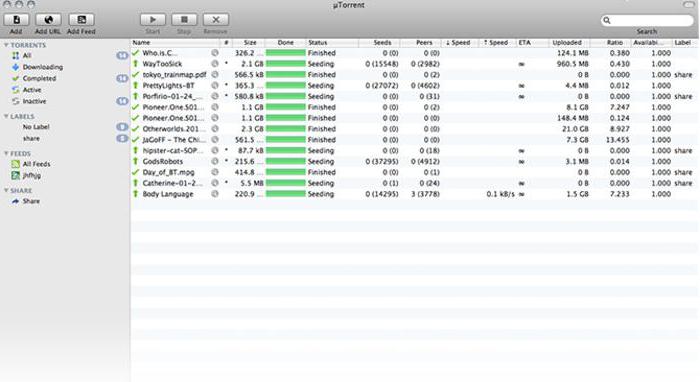The height and width of the screenshot is (382, 700).
Task: Click the Remove X toolbar icon
Action: [216, 20]
